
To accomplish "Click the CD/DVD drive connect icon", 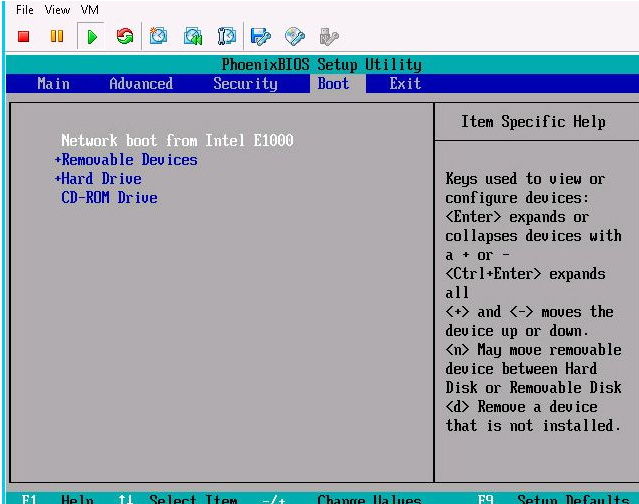I will pyautogui.click(x=295, y=36).
